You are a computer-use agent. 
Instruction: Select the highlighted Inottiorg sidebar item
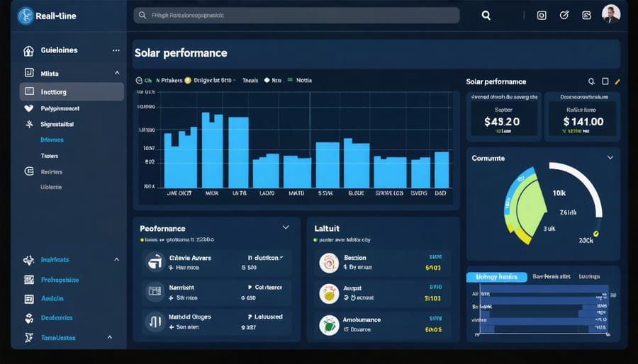coord(72,91)
